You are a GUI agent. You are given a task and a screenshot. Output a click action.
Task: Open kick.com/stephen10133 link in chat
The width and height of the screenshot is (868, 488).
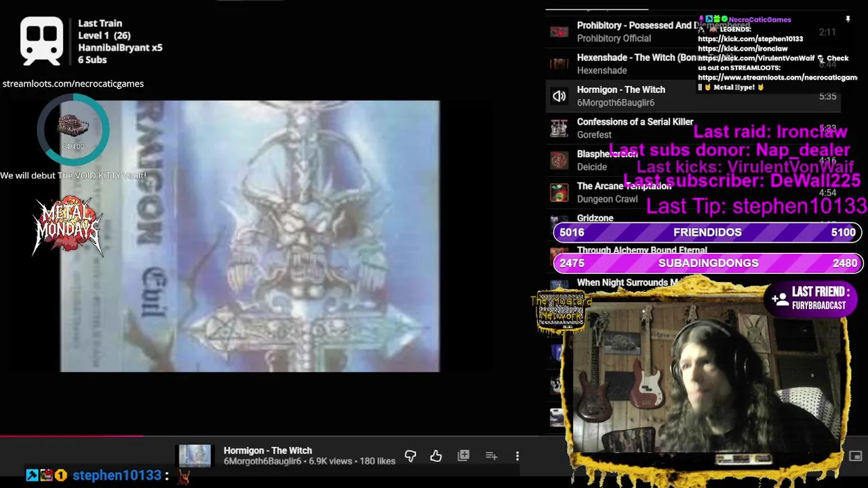click(751, 39)
